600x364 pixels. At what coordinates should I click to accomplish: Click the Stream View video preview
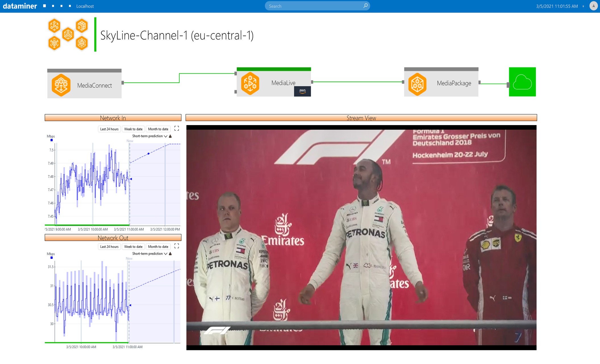tap(361, 237)
